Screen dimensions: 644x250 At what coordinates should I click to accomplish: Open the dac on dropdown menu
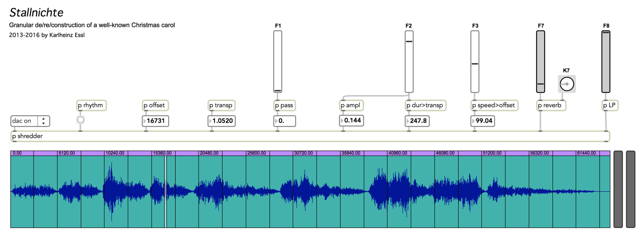[30, 121]
